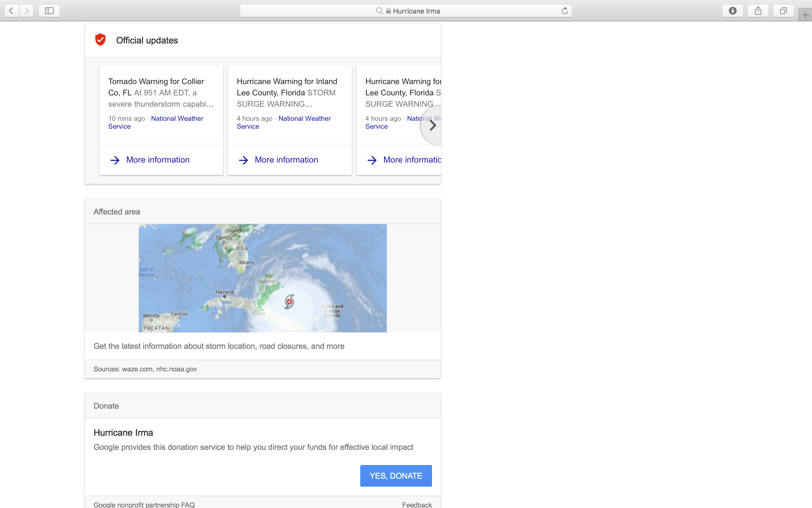This screenshot has width=812, height=508.
Task: Click the Hurricane Irma donation title
Action: [123, 433]
